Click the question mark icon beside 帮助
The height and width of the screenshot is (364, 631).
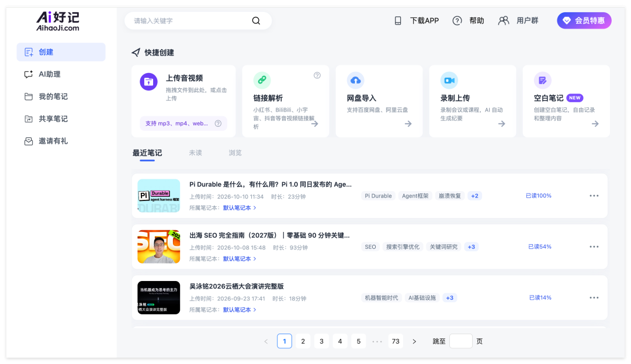pos(457,20)
